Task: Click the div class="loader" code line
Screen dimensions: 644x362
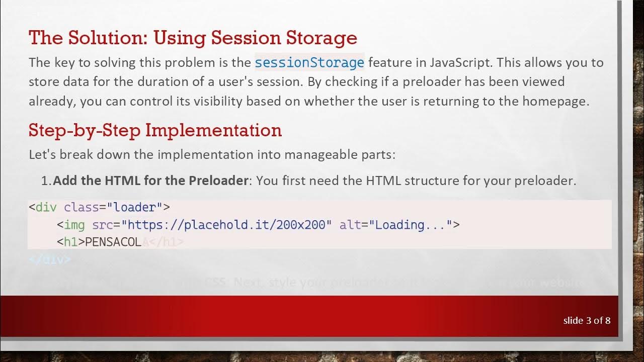Action: click(99, 207)
